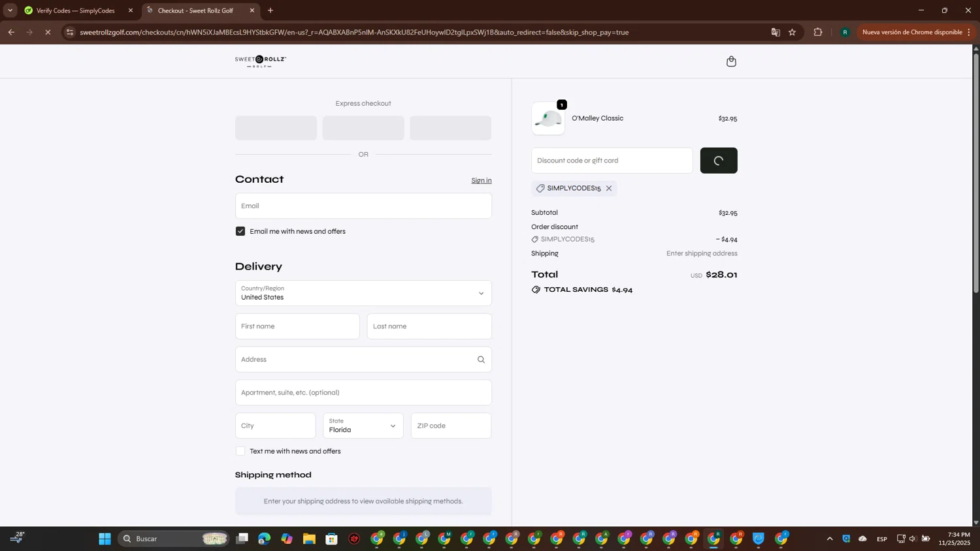This screenshot has height=551, width=980.
Task: Click the Last name field
Action: (x=429, y=326)
